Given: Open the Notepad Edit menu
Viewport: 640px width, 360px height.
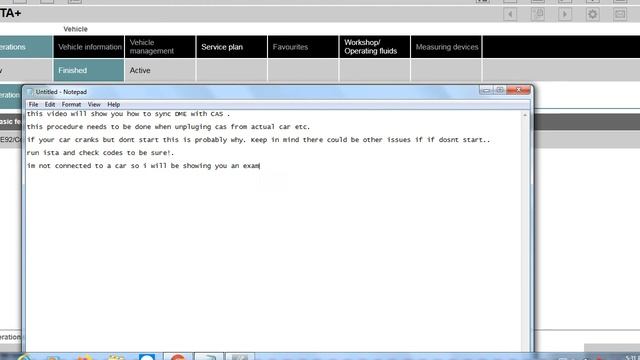Looking at the screenshot, I should 50,104.
